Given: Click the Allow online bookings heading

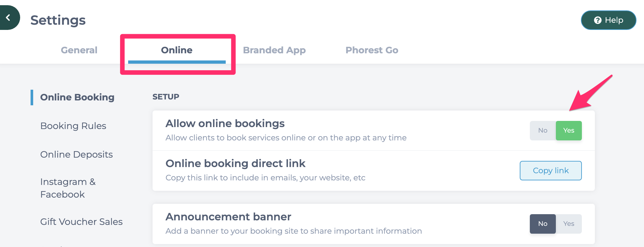Looking at the screenshot, I should point(225,123).
